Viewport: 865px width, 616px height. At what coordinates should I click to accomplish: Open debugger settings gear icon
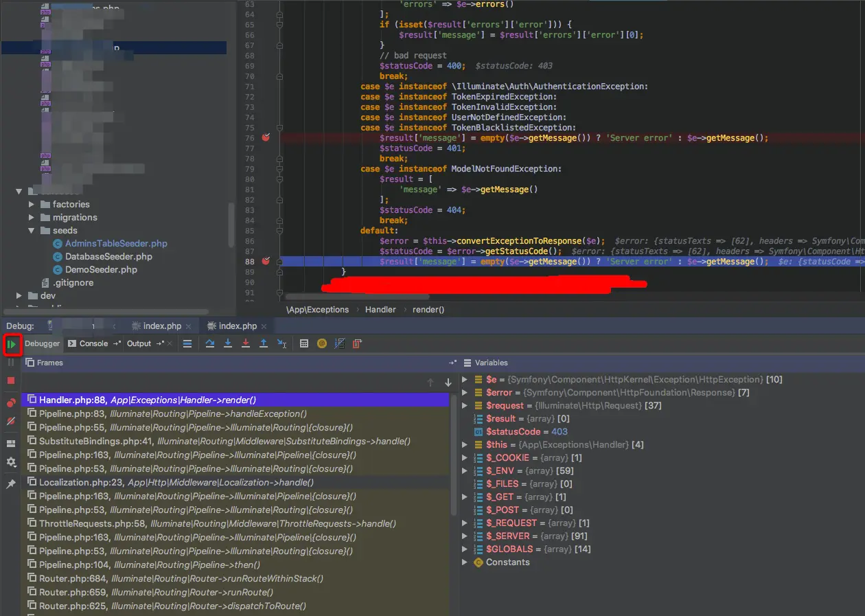point(11,462)
